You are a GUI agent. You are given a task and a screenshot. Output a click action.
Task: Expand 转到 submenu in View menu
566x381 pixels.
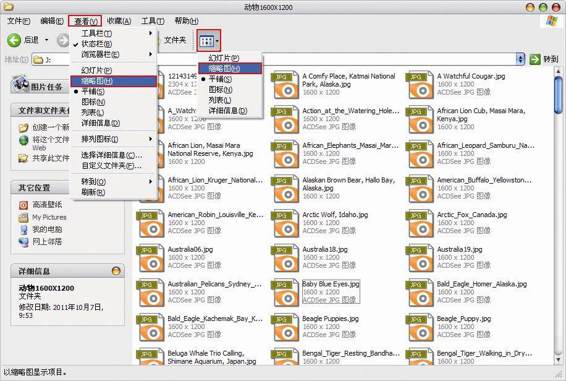point(151,181)
